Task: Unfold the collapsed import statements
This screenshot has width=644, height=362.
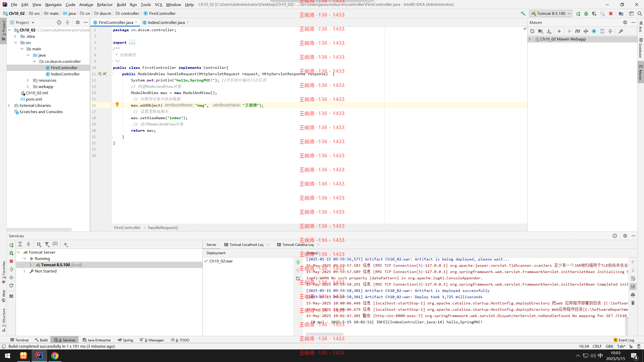Action: 111,42
